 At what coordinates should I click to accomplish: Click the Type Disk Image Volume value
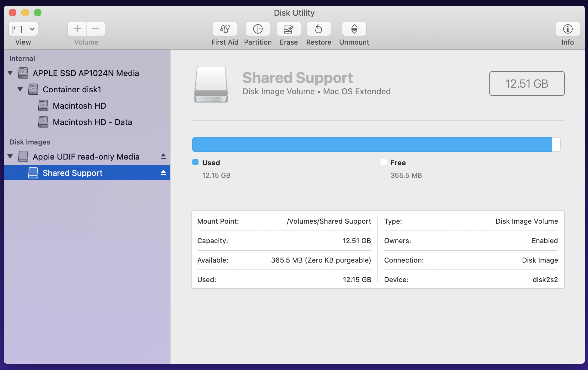coord(527,221)
